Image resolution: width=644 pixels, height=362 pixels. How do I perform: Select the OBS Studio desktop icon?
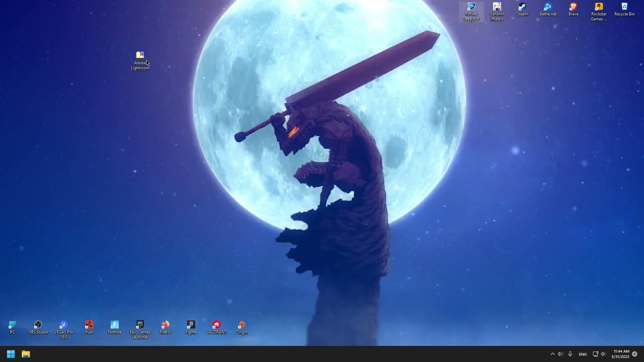click(38, 327)
